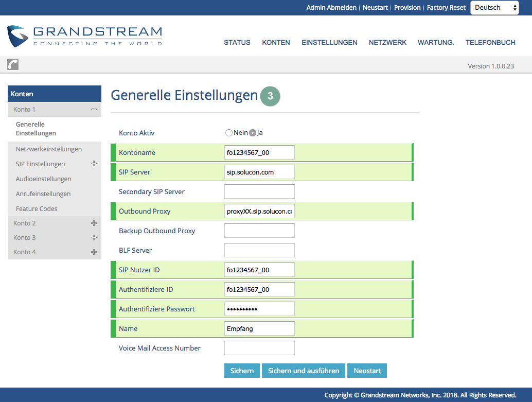Select Konto 4 in sidebar
This screenshot has height=402, width=532.
click(24, 252)
